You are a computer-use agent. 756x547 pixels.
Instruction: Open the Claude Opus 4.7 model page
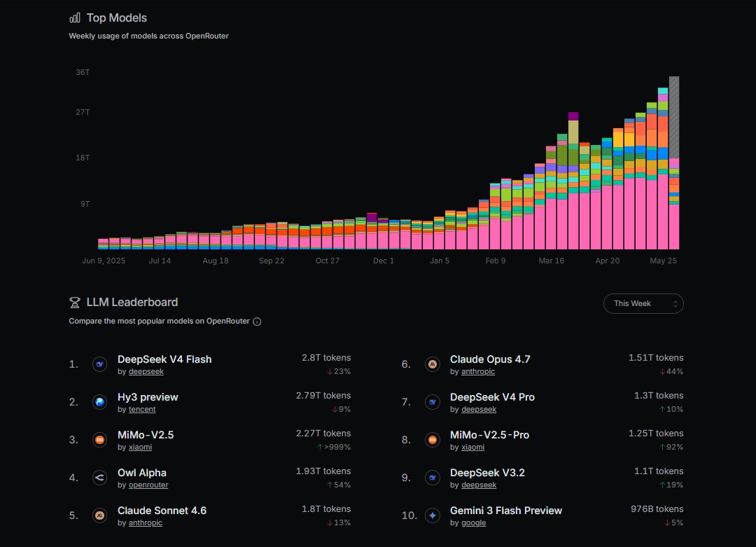coord(490,359)
